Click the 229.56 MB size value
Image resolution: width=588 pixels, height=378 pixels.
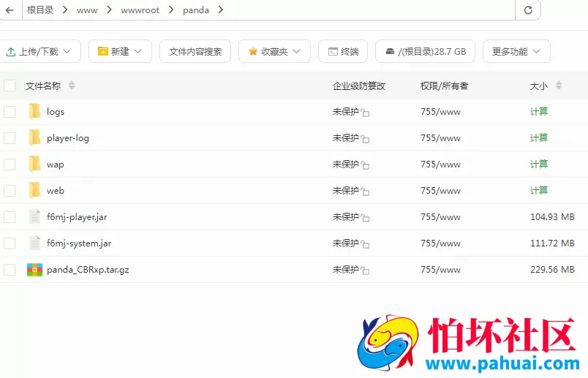[552, 270]
